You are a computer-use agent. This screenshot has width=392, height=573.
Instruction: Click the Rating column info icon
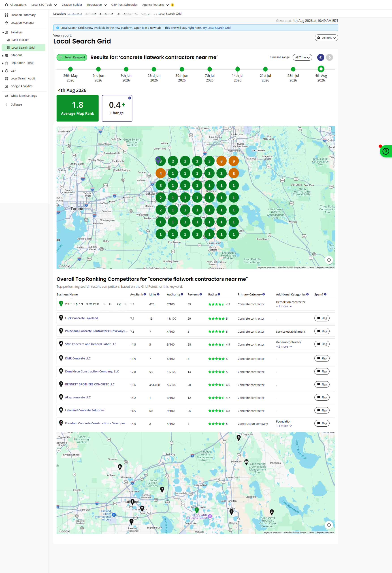pos(219,294)
